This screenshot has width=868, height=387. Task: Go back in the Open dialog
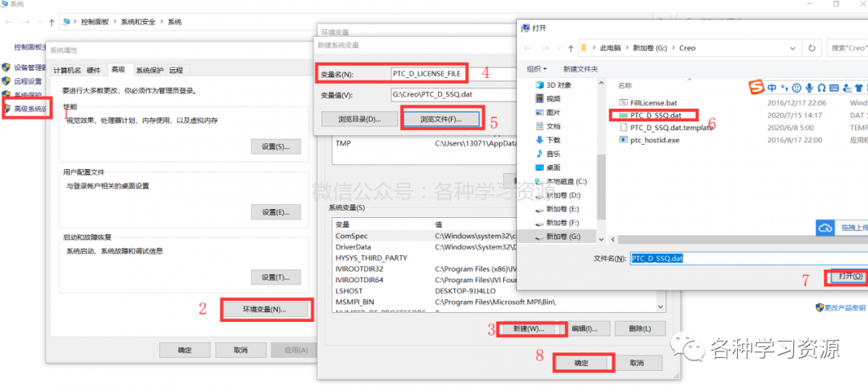point(527,48)
